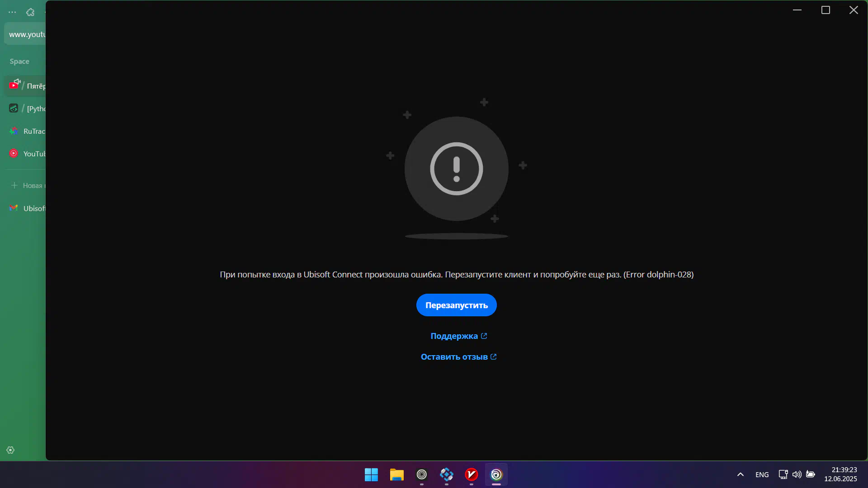This screenshot has height=488, width=868.
Task: Open network status tray icon
Action: pyautogui.click(x=783, y=474)
